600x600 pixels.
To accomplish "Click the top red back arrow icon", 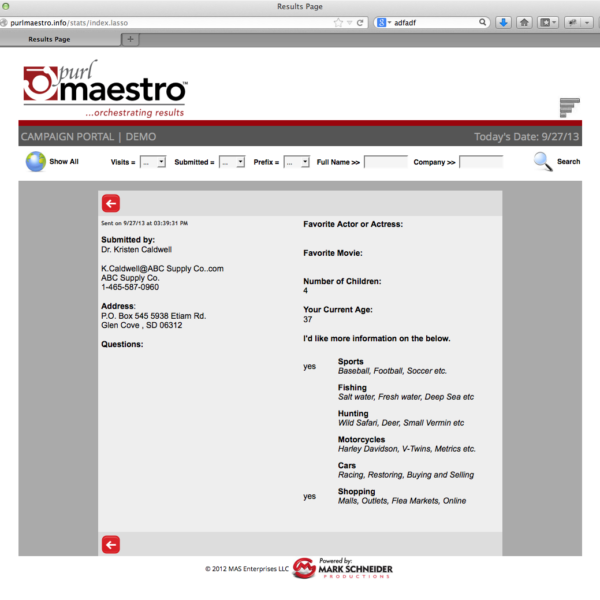I will coord(110,202).
